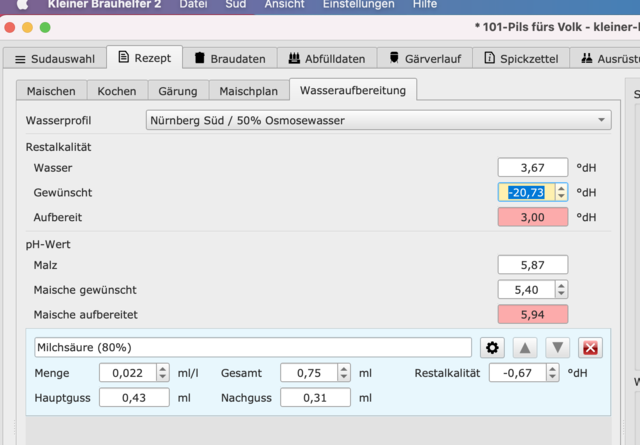The image size is (640, 445).
Task: Show the Gärverlauf tab
Action: 424,59
